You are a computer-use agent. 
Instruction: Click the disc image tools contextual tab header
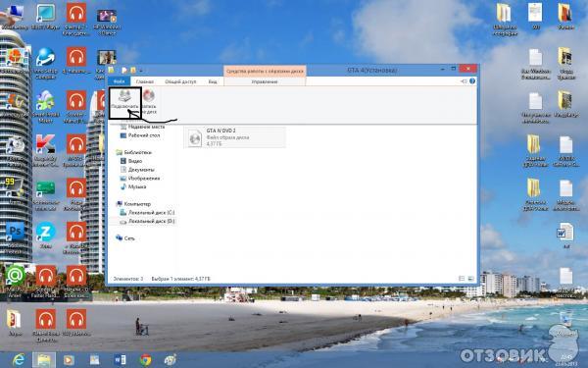tap(265, 71)
